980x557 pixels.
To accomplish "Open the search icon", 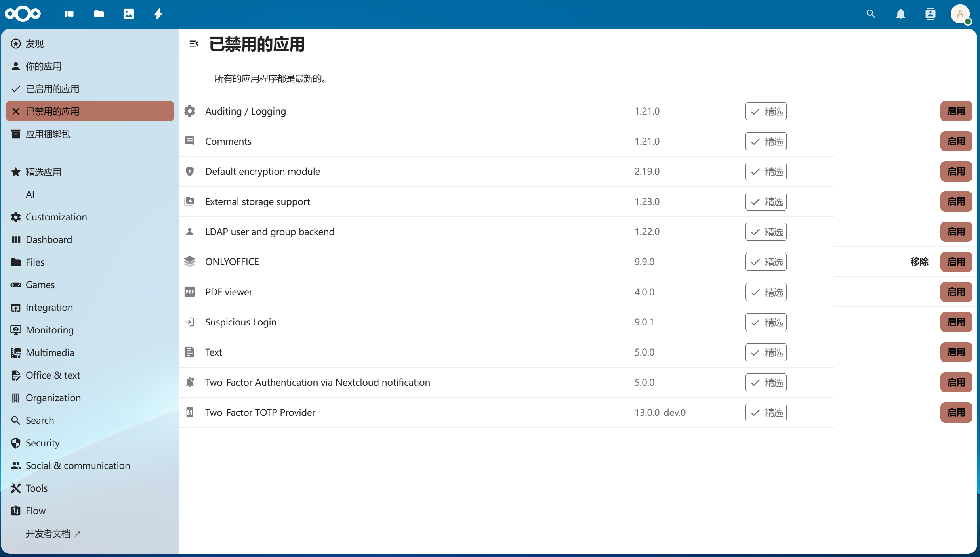I will click(x=871, y=13).
